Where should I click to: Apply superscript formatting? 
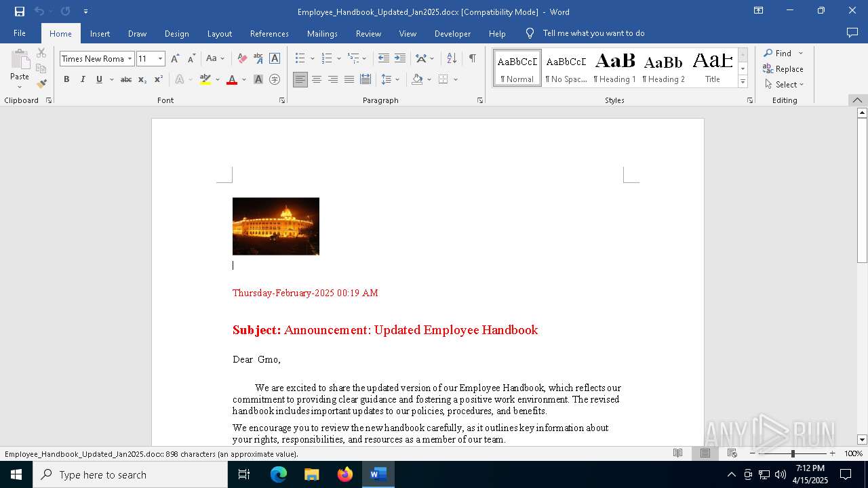(x=158, y=79)
